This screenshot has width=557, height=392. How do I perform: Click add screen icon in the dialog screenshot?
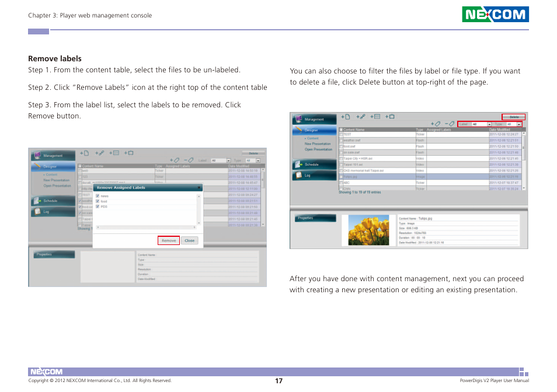tap(128, 153)
